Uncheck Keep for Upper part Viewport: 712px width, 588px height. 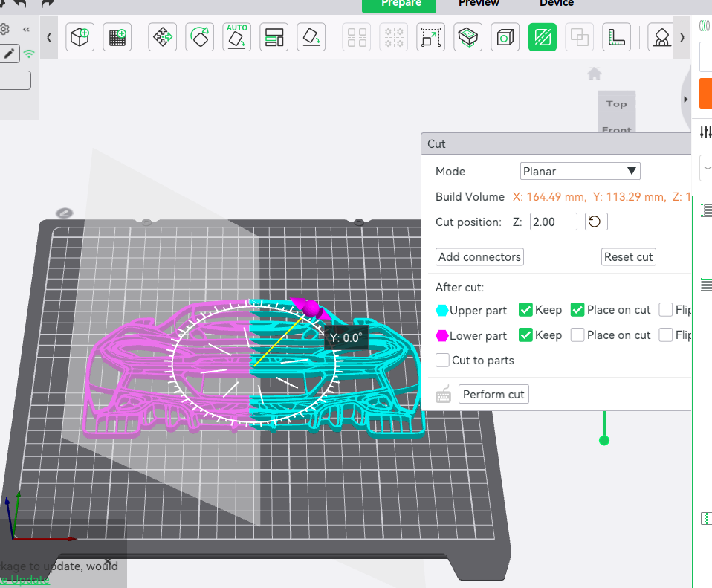[525, 310]
